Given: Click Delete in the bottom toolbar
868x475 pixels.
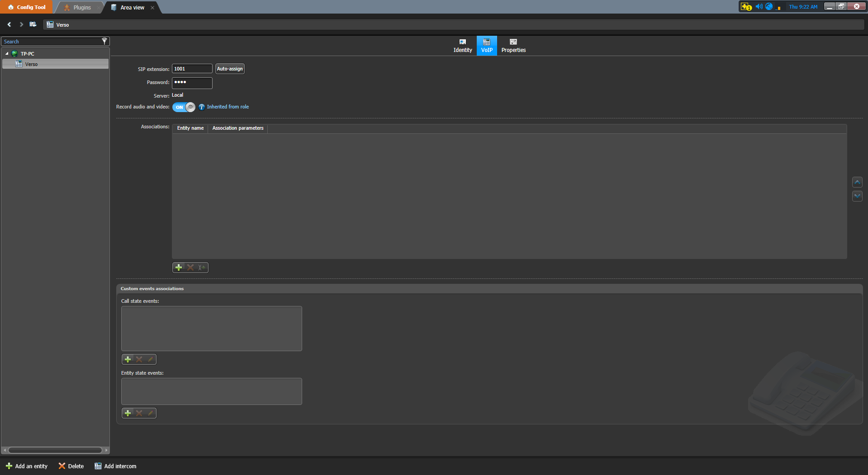Looking at the screenshot, I should tap(71, 466).
